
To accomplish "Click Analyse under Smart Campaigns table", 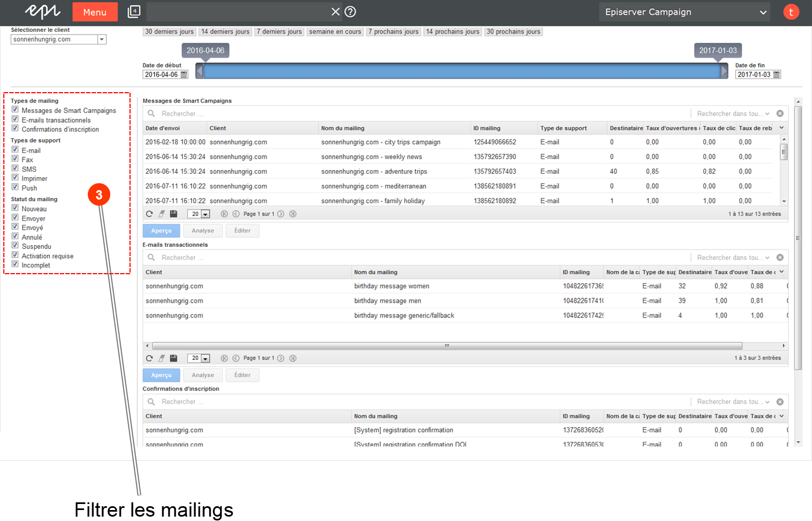I will click(x=203, y=231).
